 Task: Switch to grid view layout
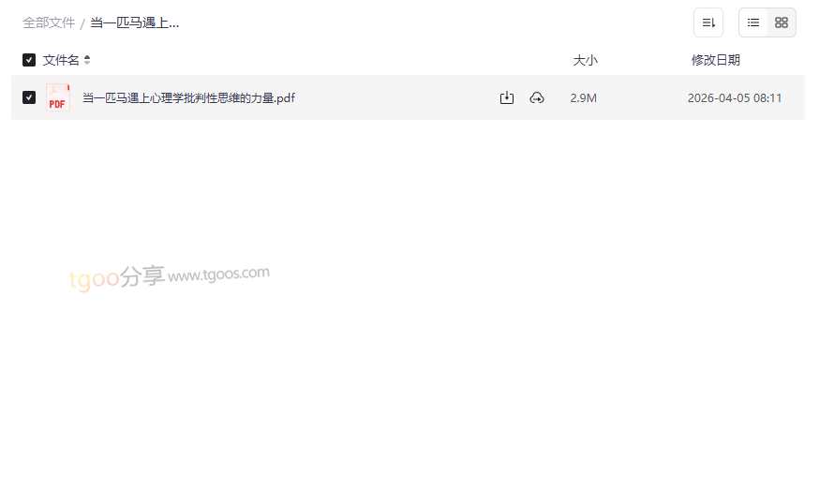(781, 22)
